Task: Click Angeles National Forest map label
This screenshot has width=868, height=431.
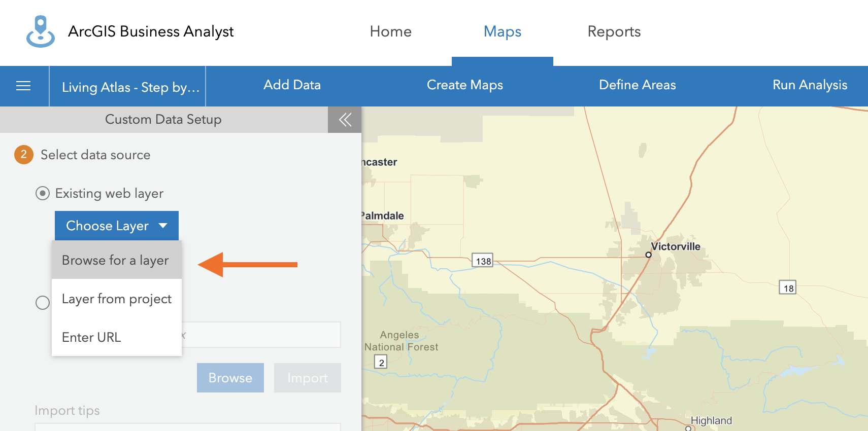Action: click(x=401, y=341)
